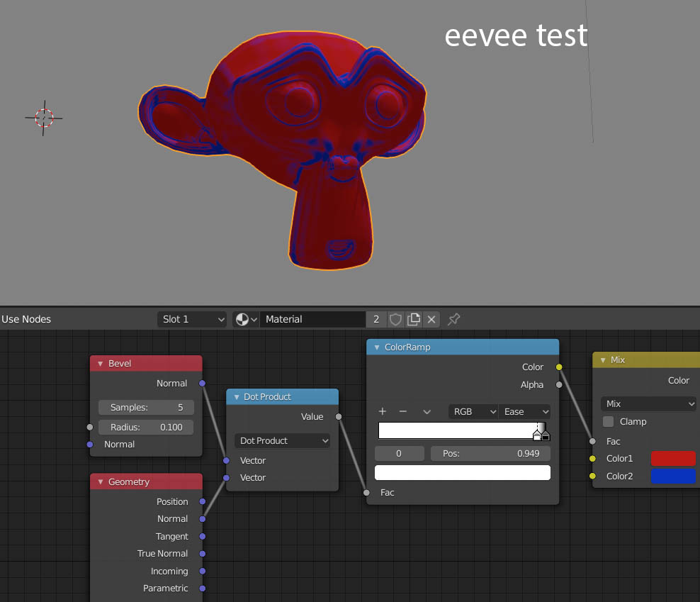Adjust the Radius value on Bevel node
The image size is (700, 602).
(146, 427)
